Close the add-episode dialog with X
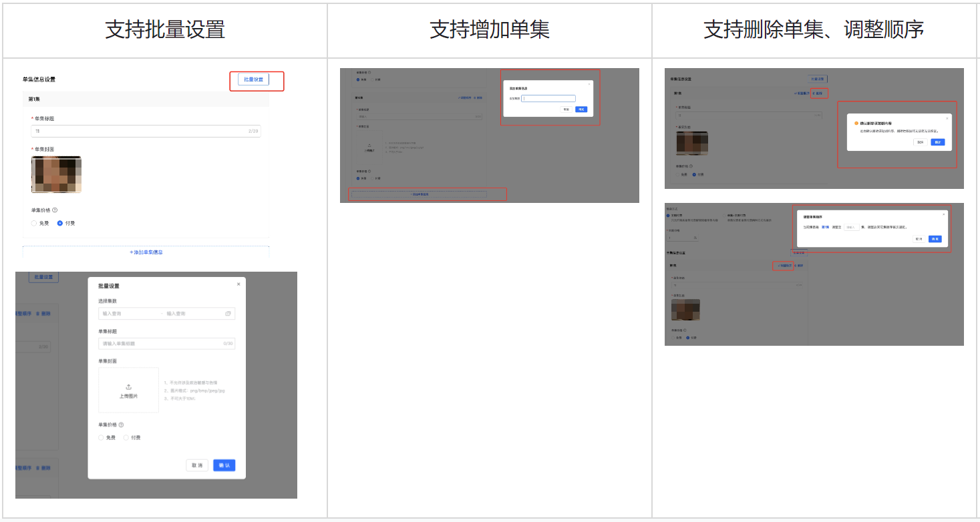 pos(589,84)
